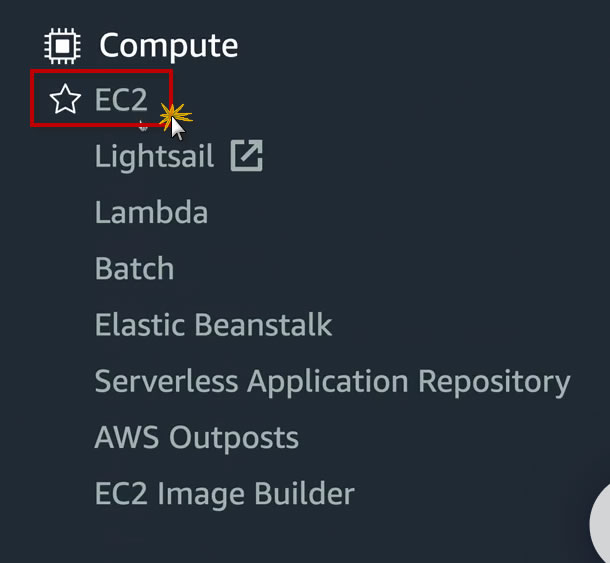The width and height of the screenshot is (610, 563).
Task: Launch Serverless Application Repository
Action: (332, 381)
